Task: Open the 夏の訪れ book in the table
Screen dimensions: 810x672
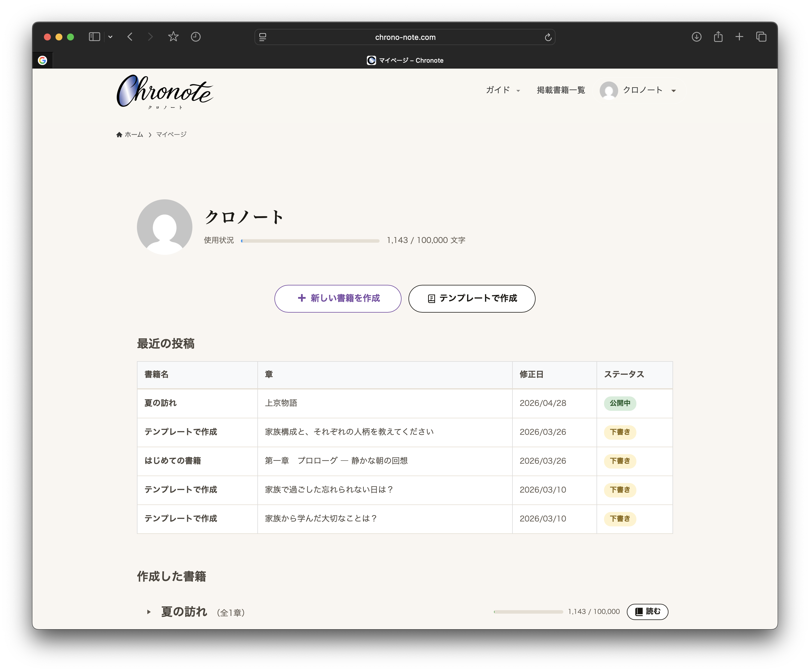Action: [160, 403]
